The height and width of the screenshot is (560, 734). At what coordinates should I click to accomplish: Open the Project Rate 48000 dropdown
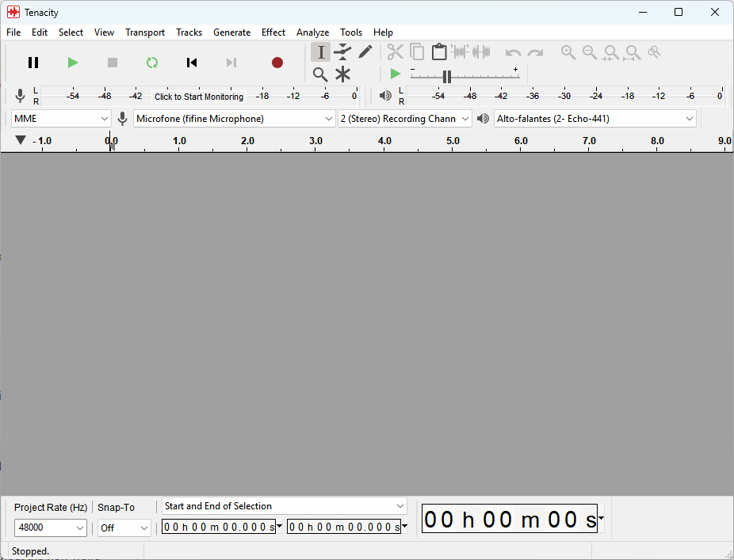pyautogui.click(x=51, y=528)
